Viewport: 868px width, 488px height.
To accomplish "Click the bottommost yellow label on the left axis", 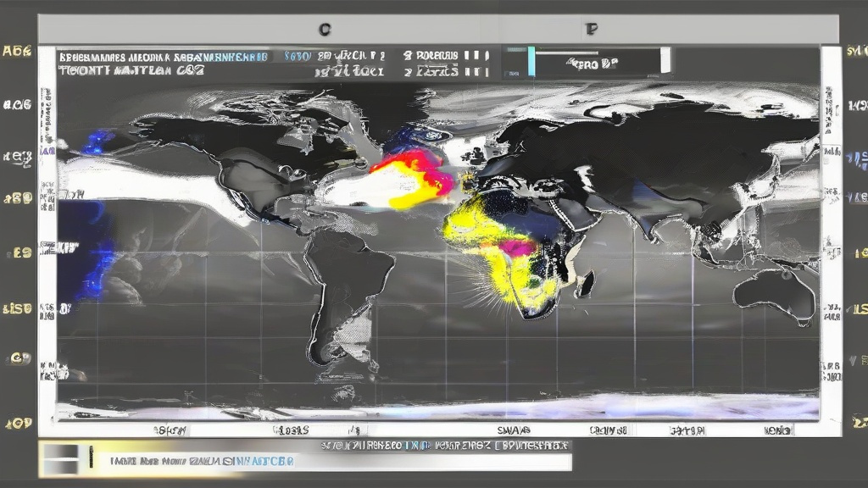I will pyautogui.click(x=17, y=422).
